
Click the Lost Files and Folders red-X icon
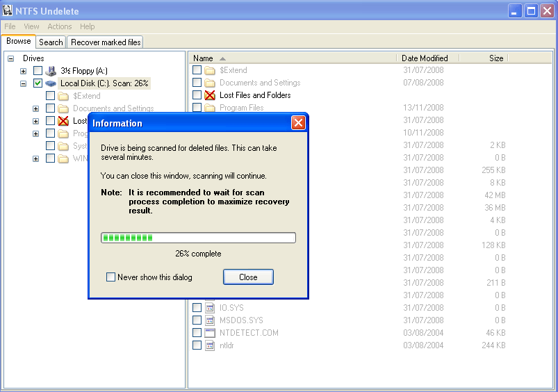tap(210, 95)
